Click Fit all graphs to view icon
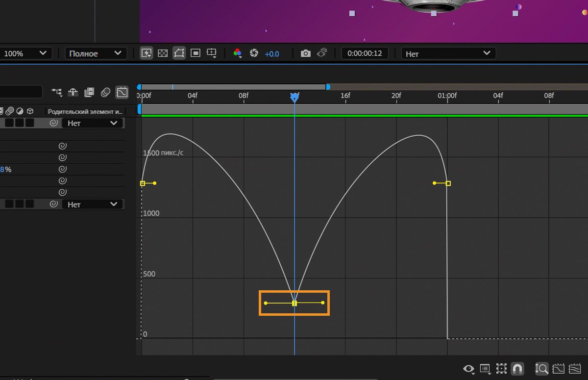588x380 pixels. (574, 369)
